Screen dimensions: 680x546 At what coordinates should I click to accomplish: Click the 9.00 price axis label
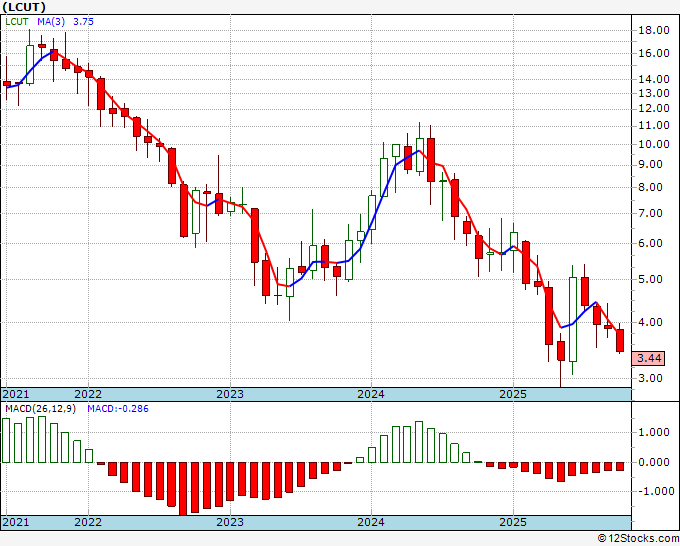[651, 165]
